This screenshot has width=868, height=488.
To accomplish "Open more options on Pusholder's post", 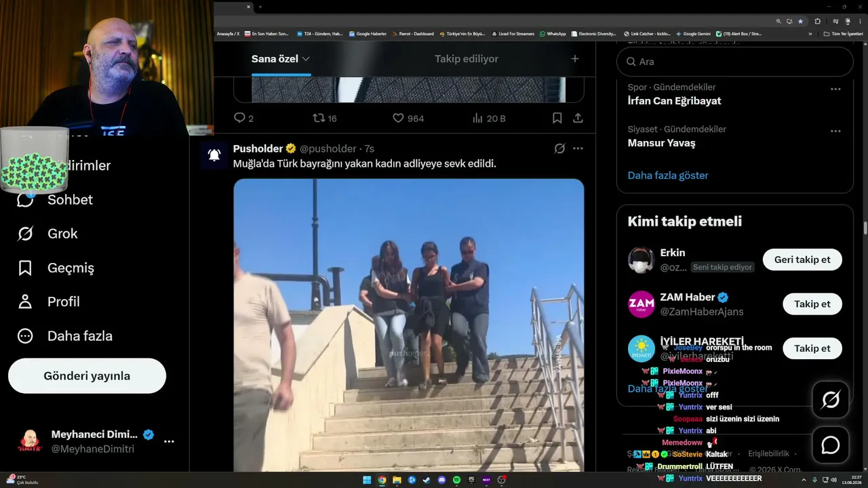I will click(x=578, y=148).
